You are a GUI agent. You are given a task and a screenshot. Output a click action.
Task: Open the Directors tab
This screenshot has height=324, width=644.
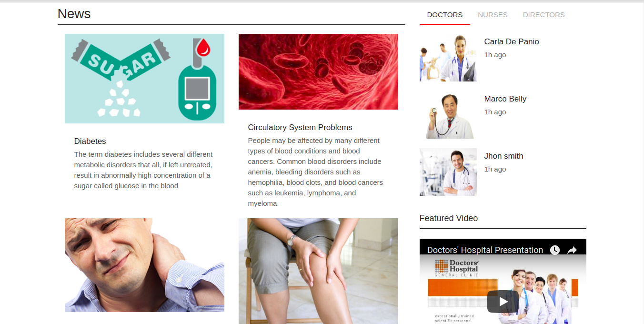point(543,15)
